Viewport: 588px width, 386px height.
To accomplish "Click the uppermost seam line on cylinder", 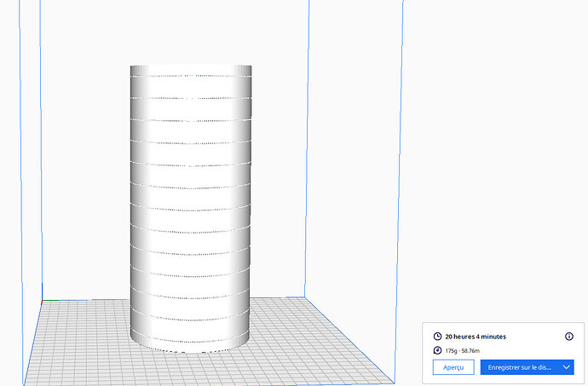I will (191, 77).
